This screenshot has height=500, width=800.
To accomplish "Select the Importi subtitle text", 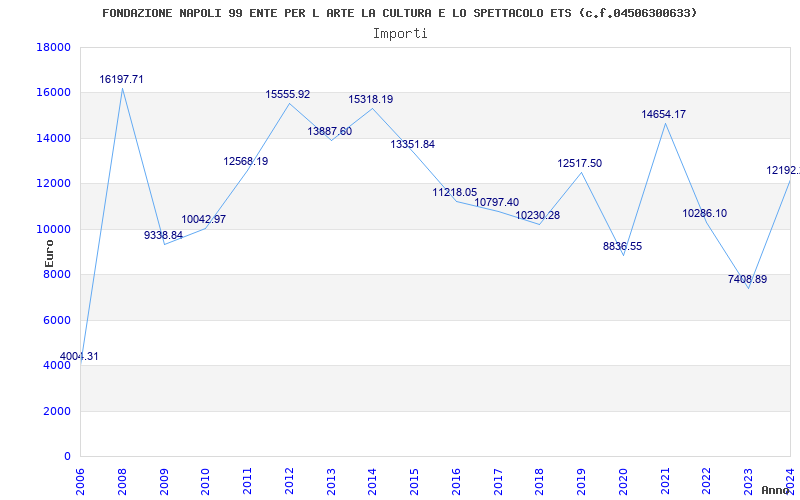I will click(x=400, y=34).
